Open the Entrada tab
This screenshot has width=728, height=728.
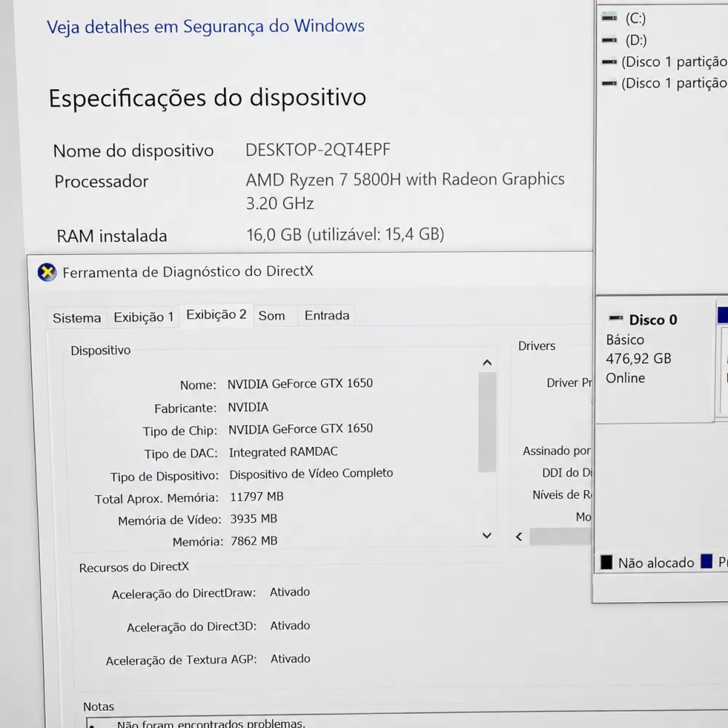(327, 315)
